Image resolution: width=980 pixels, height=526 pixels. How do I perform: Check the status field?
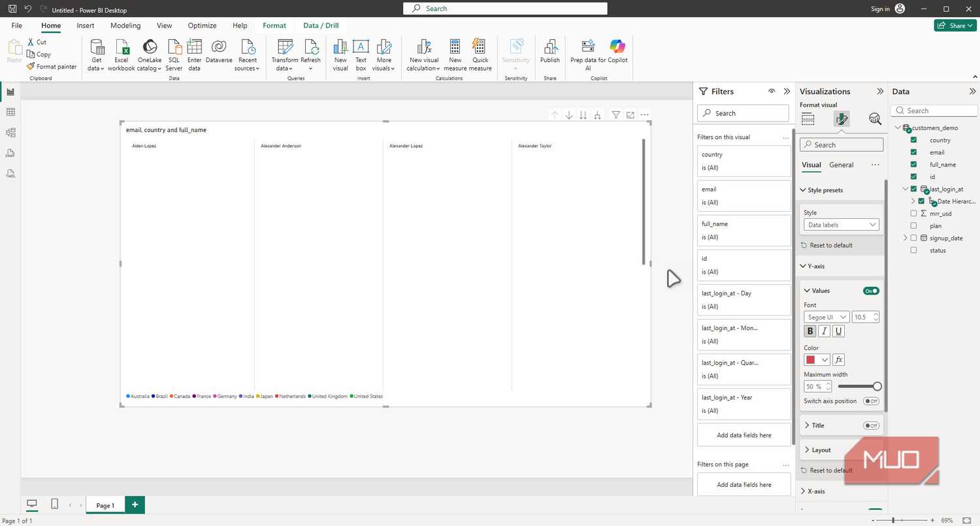(x=913, y=250)
